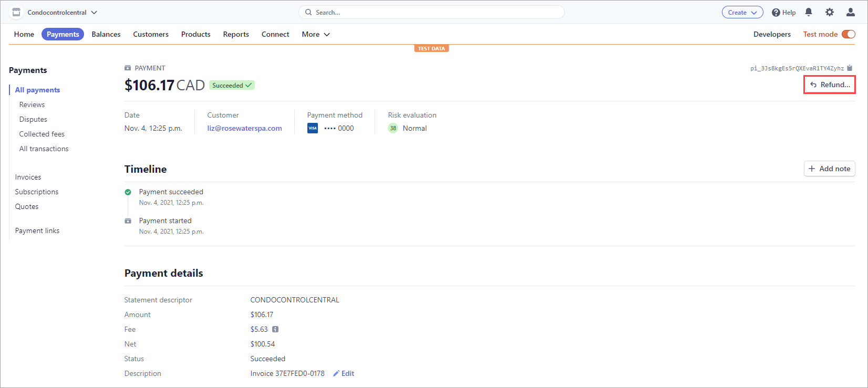Select the Payments tab
Image resolution: width=868 pixels, height=388 pixels.
[x=63, y=34]
